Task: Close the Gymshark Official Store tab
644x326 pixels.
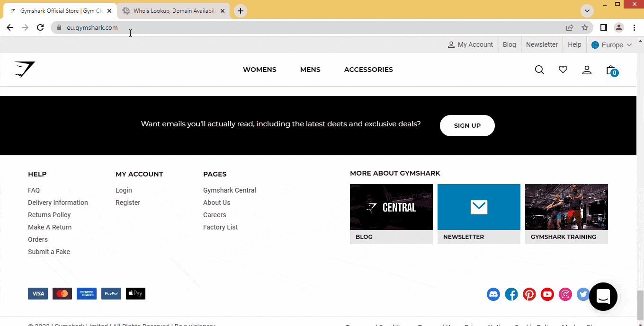Action: coord(109,11)
